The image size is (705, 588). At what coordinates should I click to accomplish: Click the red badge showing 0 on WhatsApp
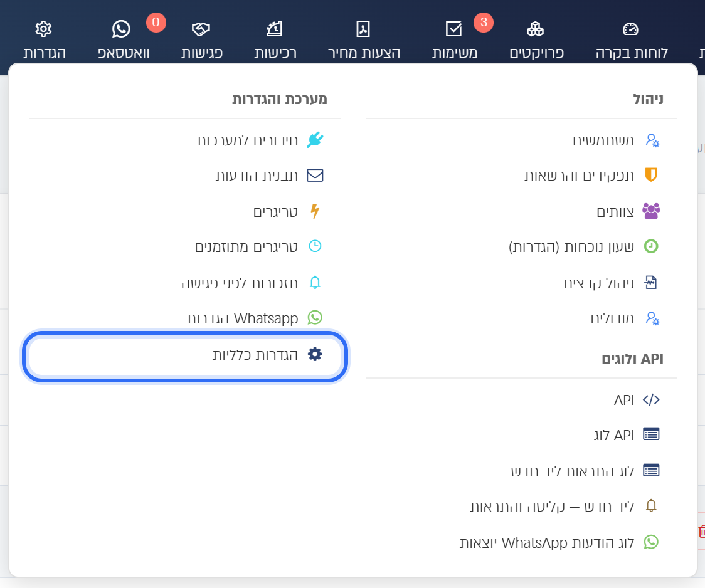click(156, 23)
